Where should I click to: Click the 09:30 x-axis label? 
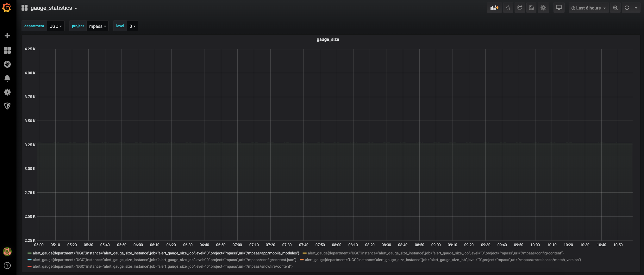pyautogui.click(x=486, y=245)
